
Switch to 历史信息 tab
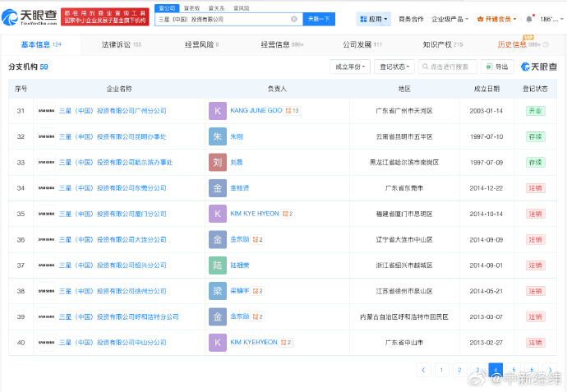[519, 44]
